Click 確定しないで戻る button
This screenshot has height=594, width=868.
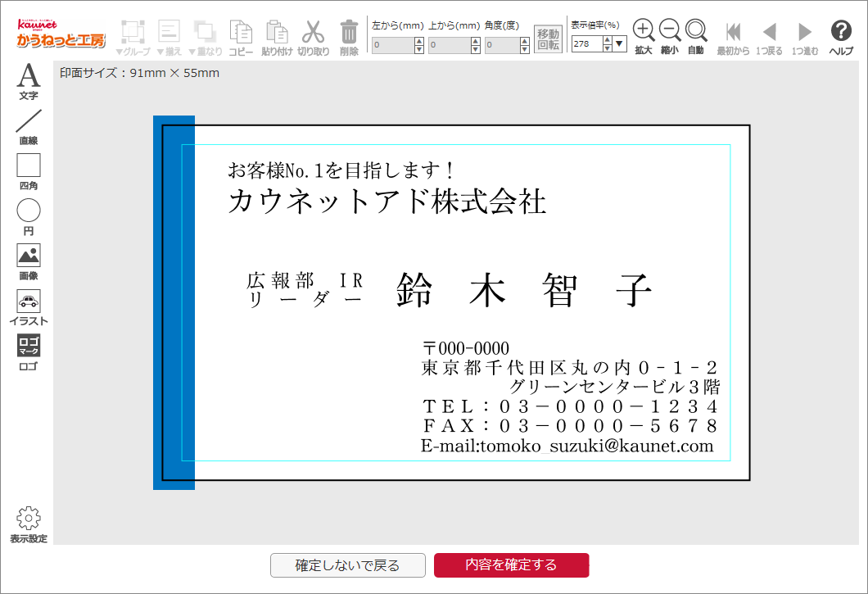[348, 565]
